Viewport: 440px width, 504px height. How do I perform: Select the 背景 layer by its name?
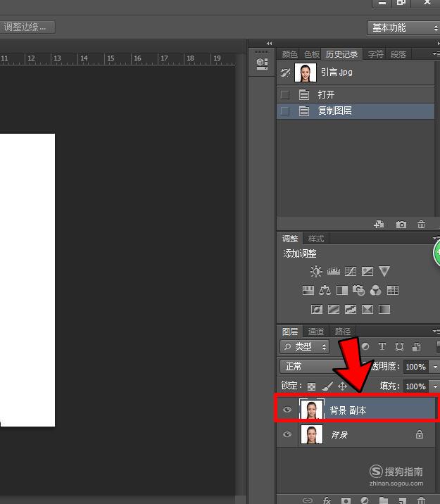[x=339, y=435]
